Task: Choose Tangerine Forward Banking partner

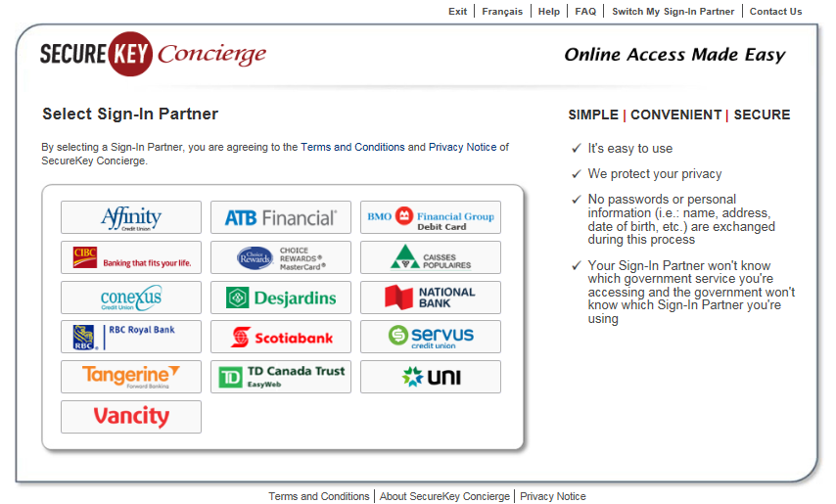Action: [131, 377]
